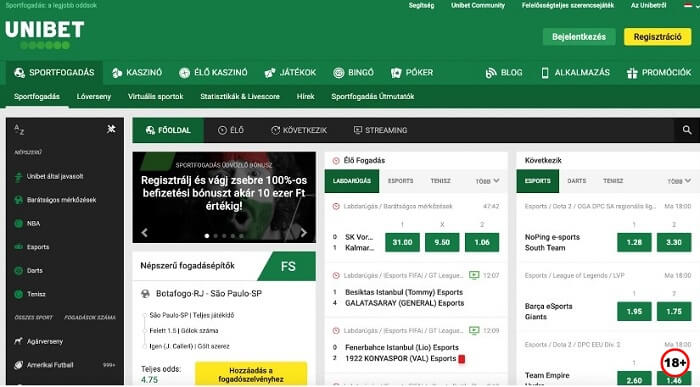Select odds 1.06 for Kalmar
Viewport: 700px width, 387px height.
point(482,242)
